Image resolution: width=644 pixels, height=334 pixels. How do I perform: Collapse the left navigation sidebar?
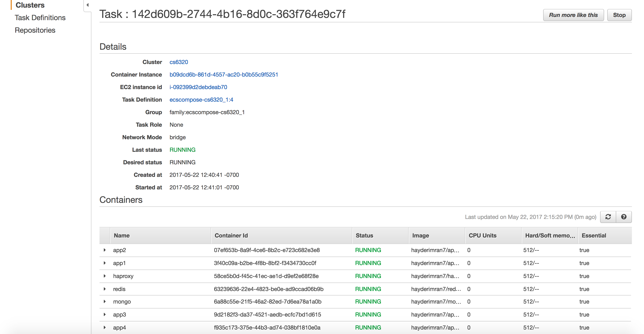(x=87, y=5)
